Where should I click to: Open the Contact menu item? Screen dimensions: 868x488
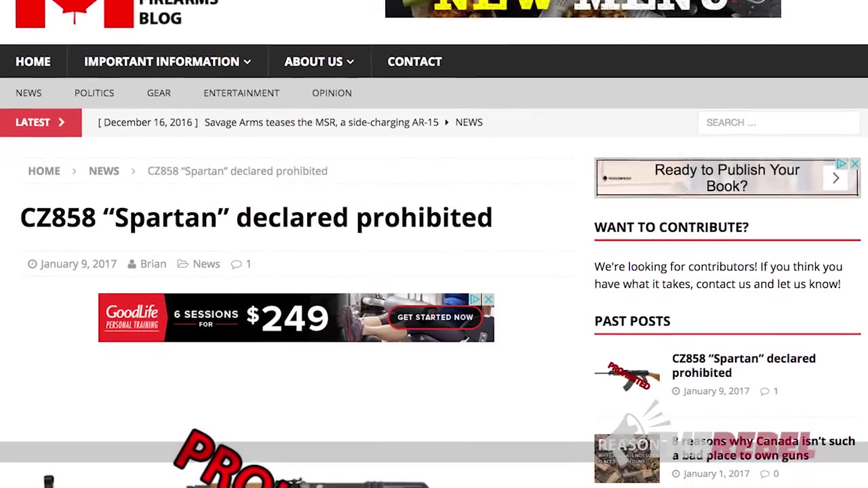(x=414, y=62)
